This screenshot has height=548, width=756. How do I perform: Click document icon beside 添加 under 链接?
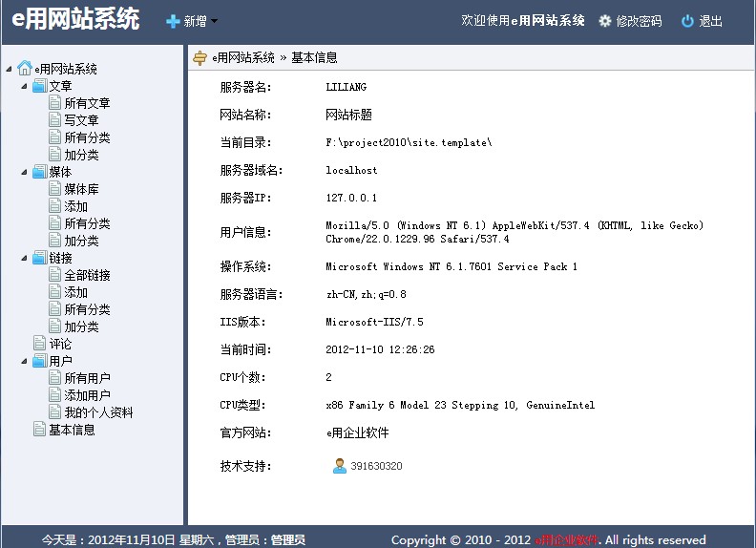55,292
